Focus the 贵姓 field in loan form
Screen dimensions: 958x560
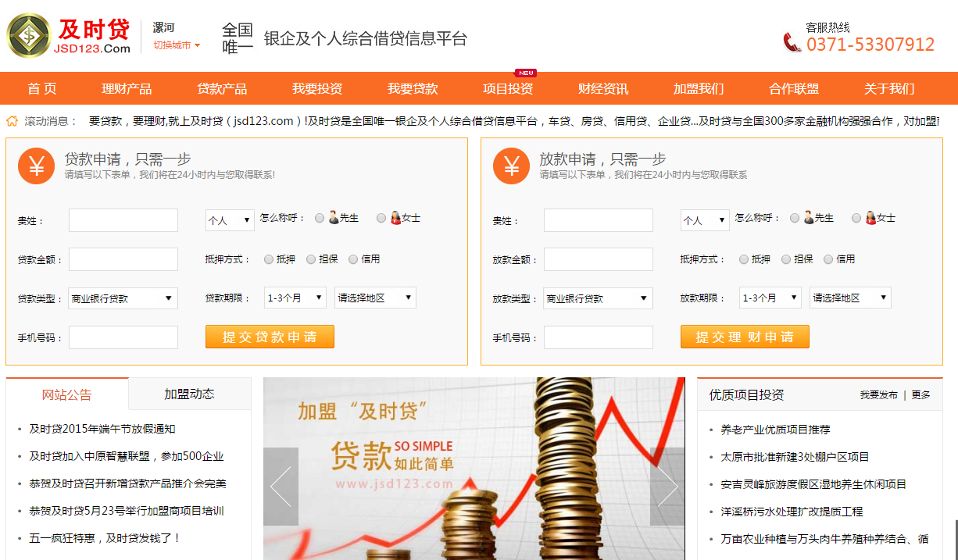click(123, 220)
